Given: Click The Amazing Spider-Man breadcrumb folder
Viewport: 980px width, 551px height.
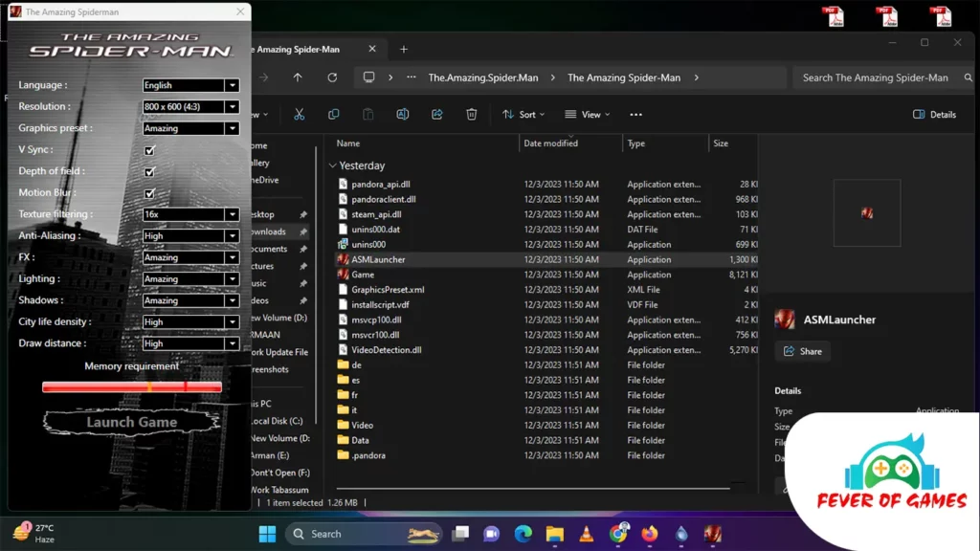Looking at the screenshot, I should (x=624, y=77).
